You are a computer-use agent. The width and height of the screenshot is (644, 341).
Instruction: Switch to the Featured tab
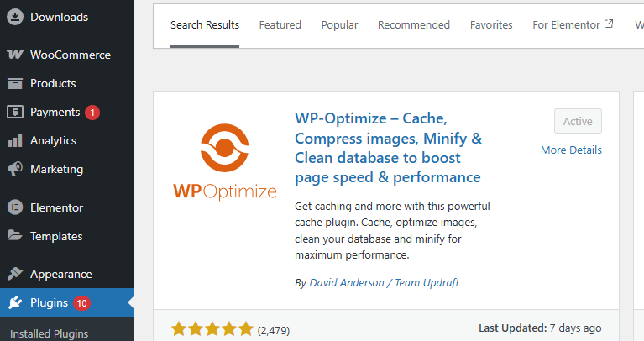(280, 25)
